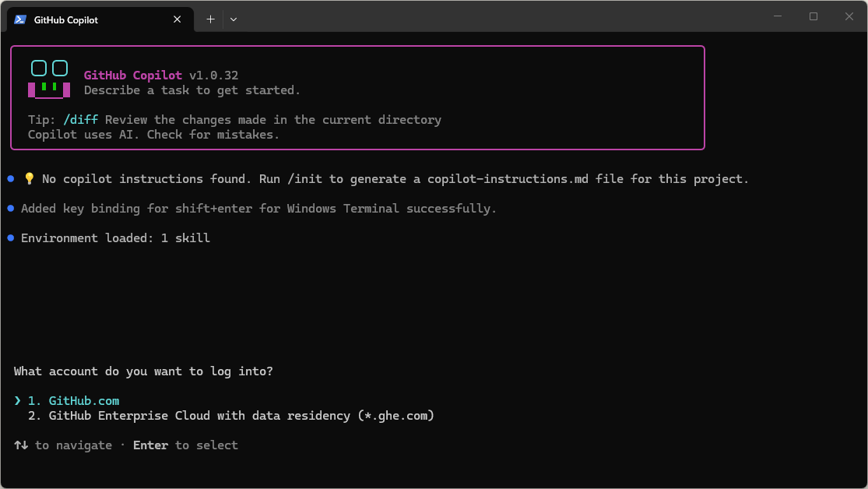This screenshot has width=868, height=489.
Task: Click the /diff command in the tip
Action: tap(80, 120)
